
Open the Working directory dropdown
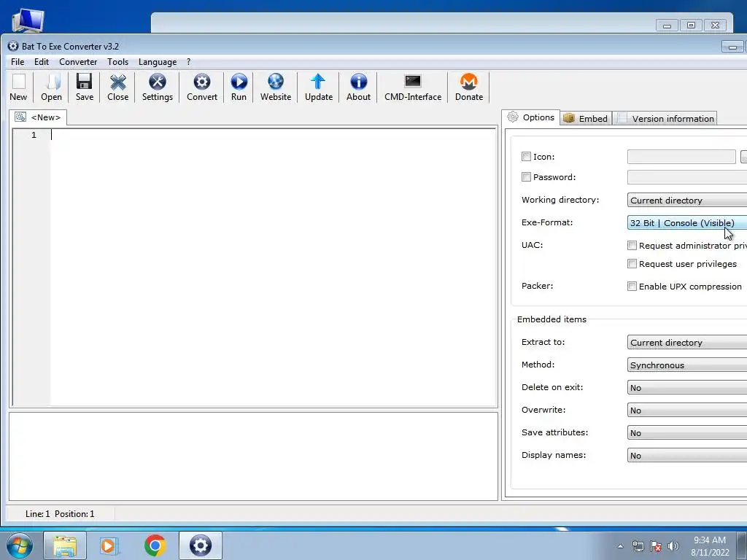(x=687, y=200)
